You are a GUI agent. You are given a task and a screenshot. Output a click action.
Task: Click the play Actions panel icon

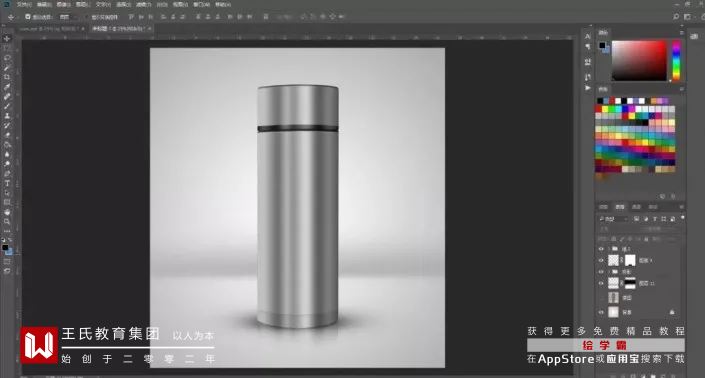pos(587,88)
